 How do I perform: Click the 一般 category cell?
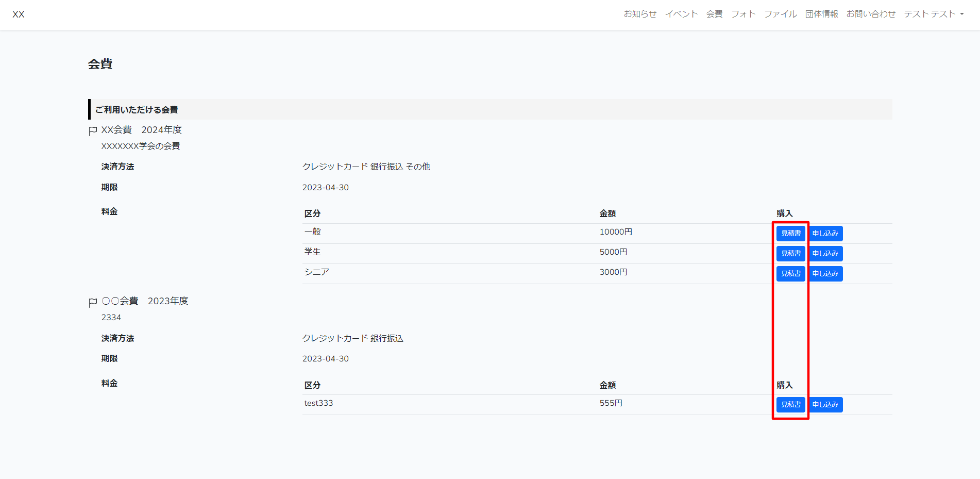coord(313,232)
